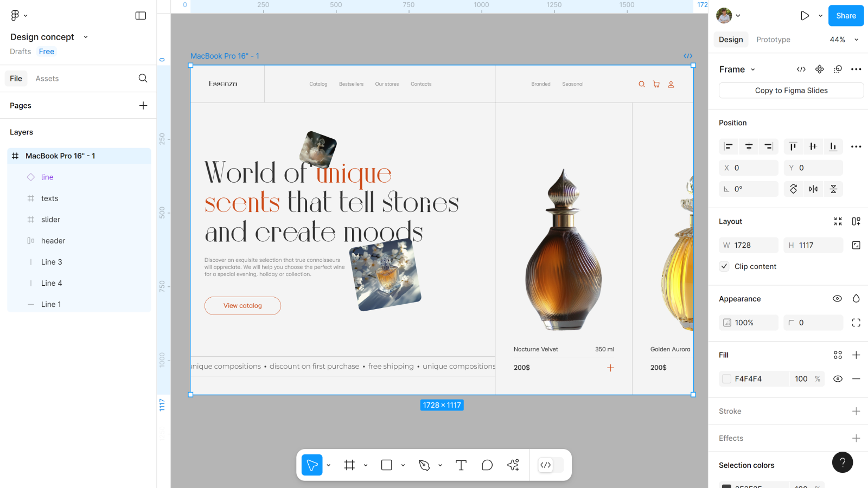Select the slider layer in Layers list
Screen dimensions: 868x488
[x=50, y=220]
